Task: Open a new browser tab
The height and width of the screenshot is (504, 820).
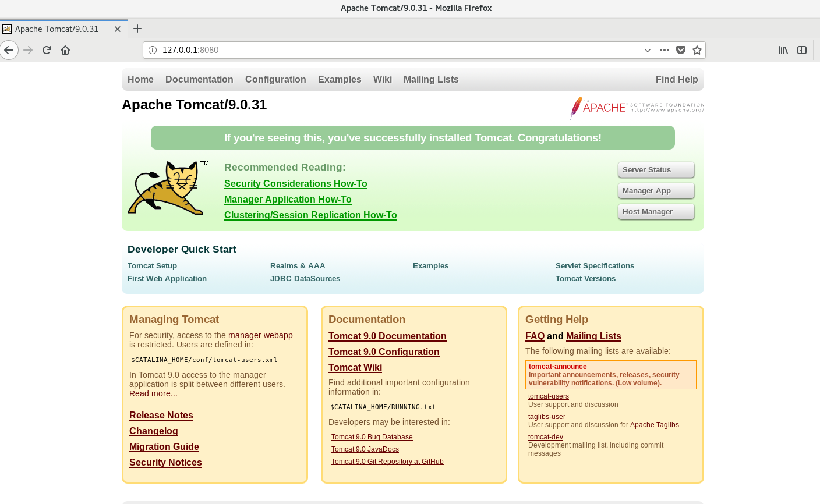Action: (x=137, y=29)
